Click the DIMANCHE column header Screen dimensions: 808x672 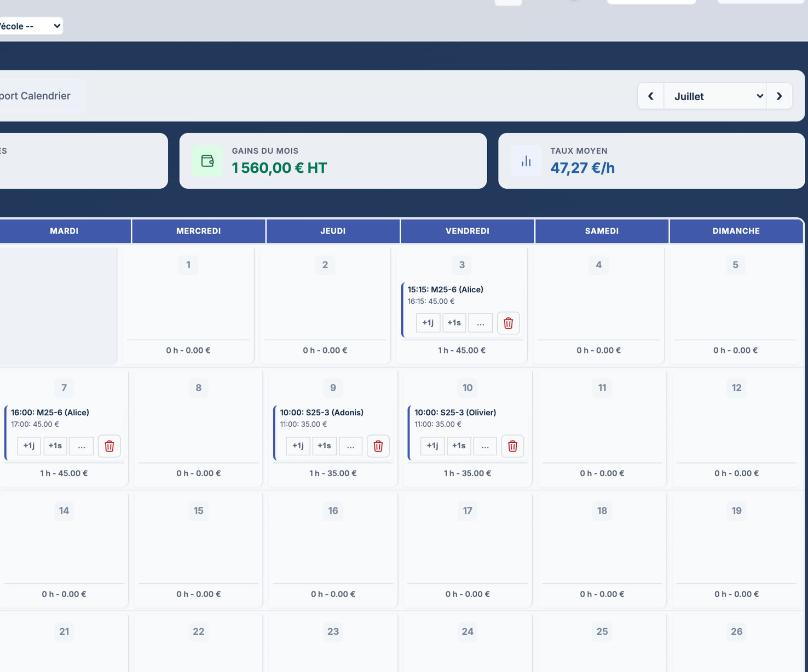pyautogui.click(x=736, y=231)
